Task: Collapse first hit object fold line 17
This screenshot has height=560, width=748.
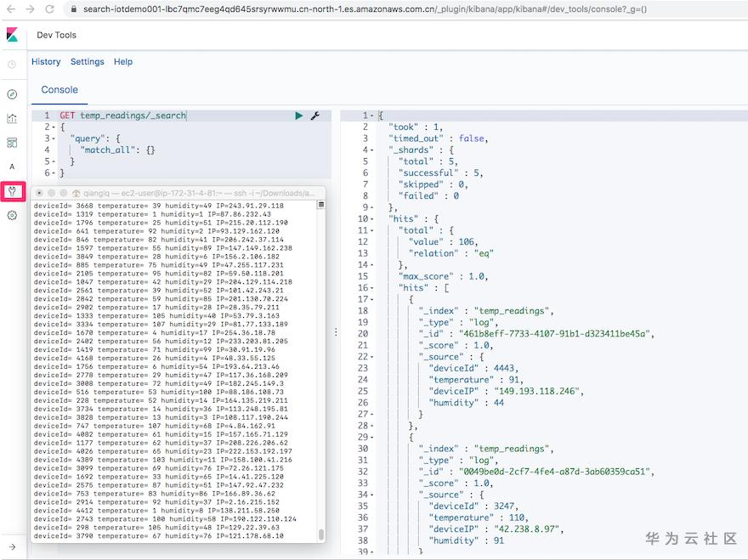Action: [x=371, y=300]
